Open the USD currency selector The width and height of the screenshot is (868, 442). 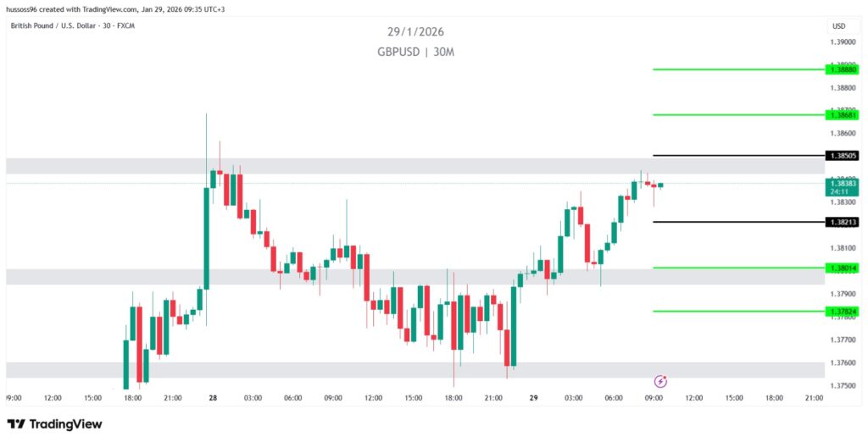click(x=837, y=26)
